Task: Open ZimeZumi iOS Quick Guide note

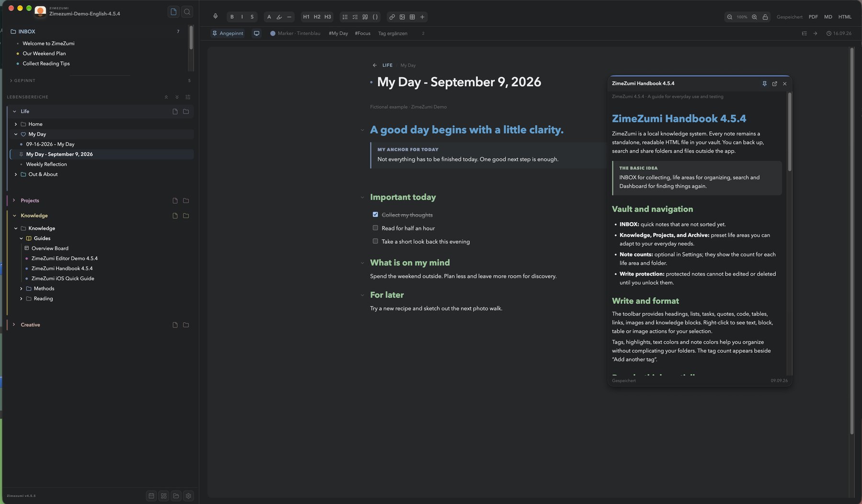Action: click(63, 279)
